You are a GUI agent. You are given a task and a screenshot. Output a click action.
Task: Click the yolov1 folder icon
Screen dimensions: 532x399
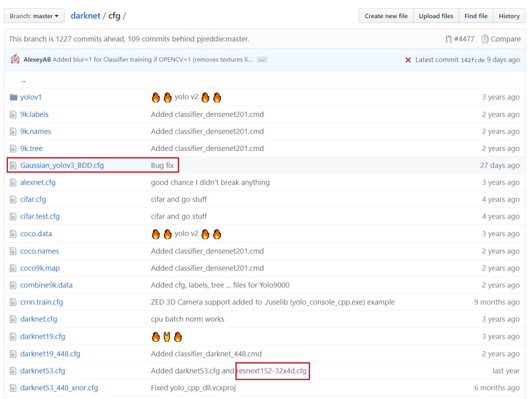click(14, 97)
